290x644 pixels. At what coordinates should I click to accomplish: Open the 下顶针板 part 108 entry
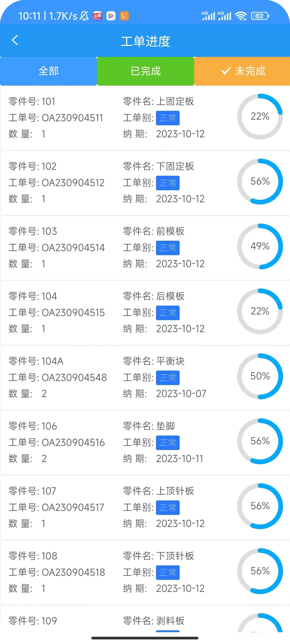coord(145,573)
